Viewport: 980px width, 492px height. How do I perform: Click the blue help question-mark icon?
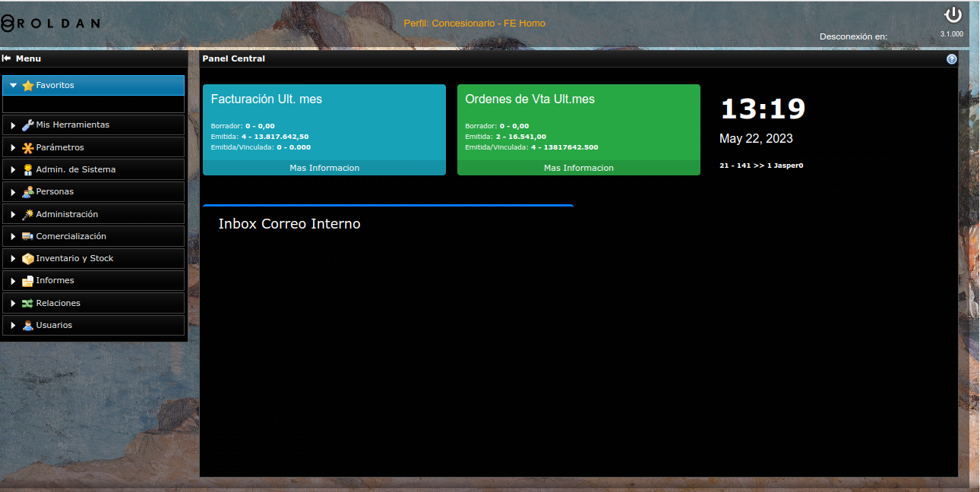[951, 59]
